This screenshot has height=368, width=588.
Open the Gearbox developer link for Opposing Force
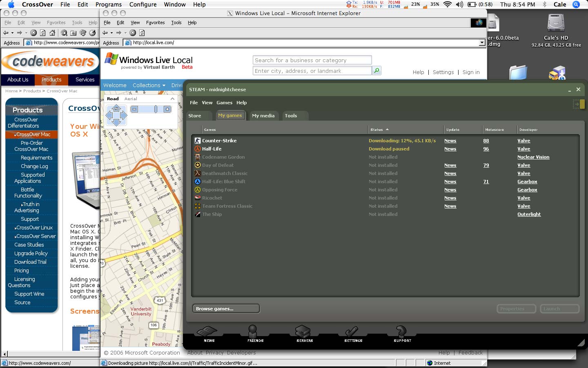tap(527, 190)
